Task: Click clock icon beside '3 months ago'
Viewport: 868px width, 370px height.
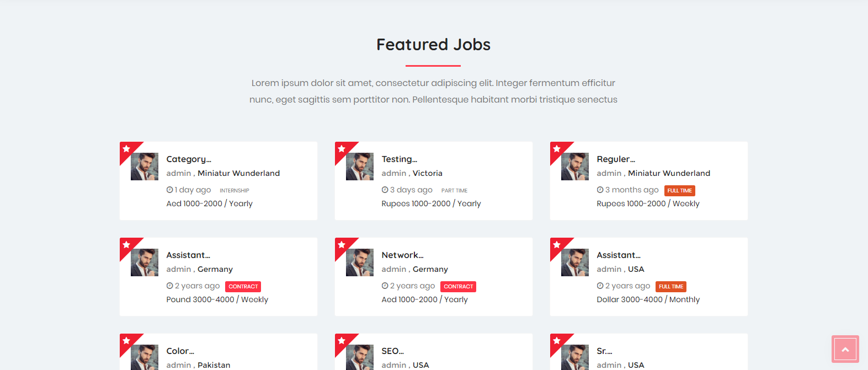Action: (600, 190)
